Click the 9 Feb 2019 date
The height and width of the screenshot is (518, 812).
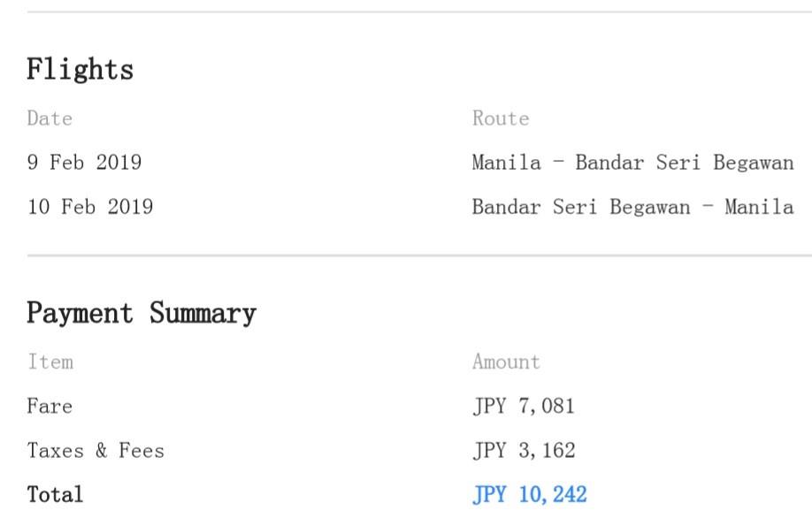pyautogui.click(x=84, y=163)
